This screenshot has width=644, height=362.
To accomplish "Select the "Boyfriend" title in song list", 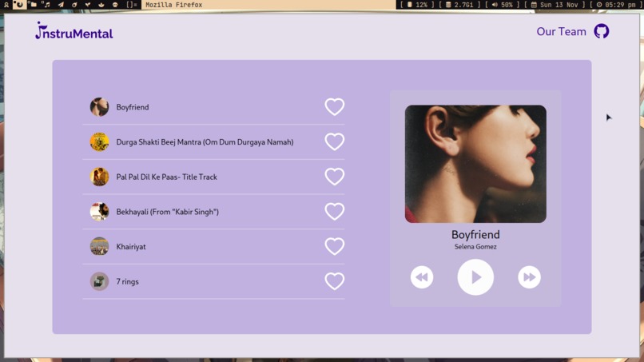I will (133, 107).
